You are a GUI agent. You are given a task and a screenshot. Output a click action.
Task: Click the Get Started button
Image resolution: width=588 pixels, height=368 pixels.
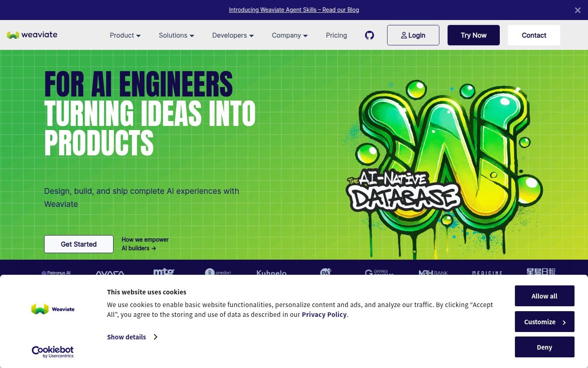(x=79, y=244)
